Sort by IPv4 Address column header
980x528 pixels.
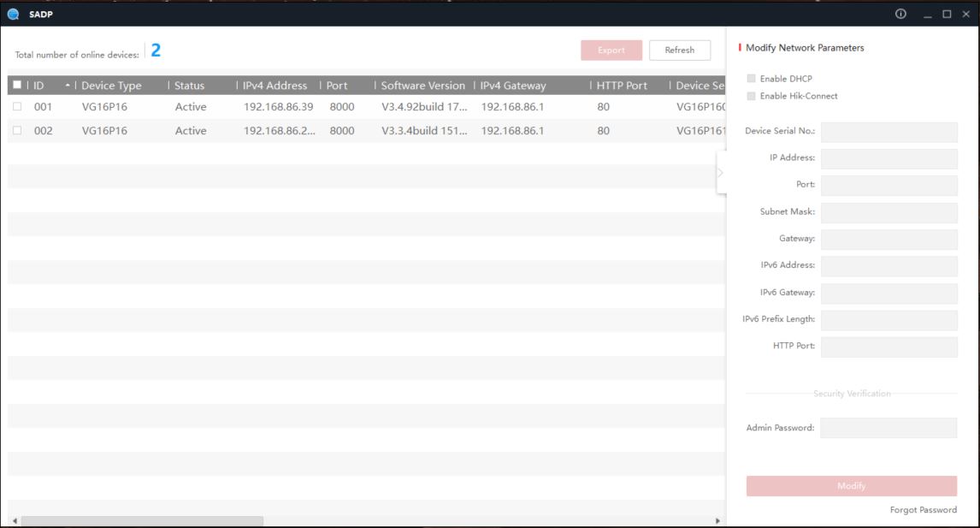275,86
